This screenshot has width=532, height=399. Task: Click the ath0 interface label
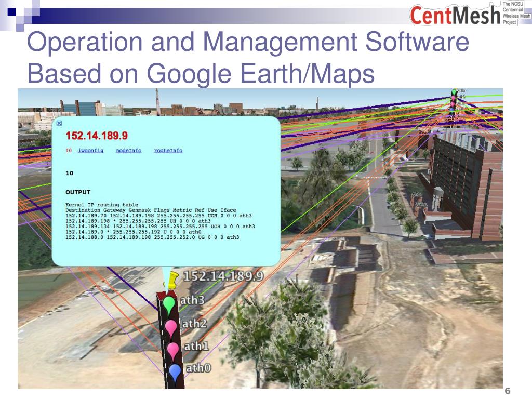198,368
